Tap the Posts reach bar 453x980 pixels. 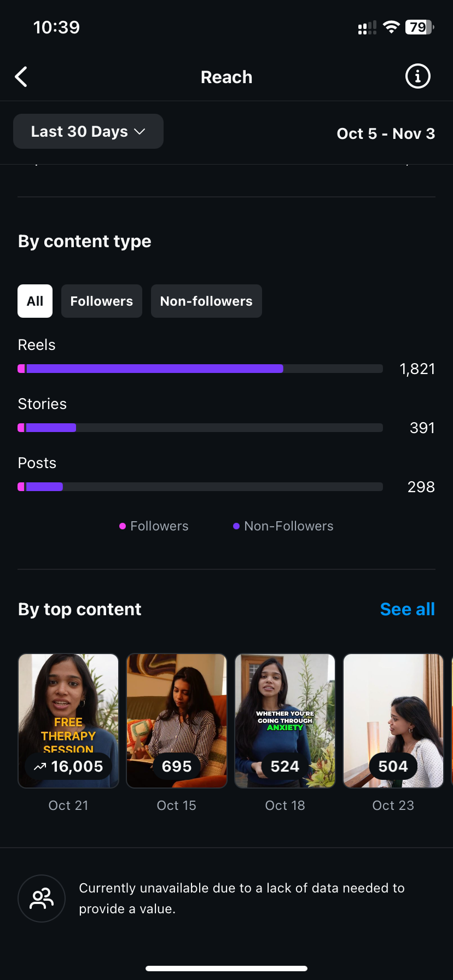coord(200,487)
